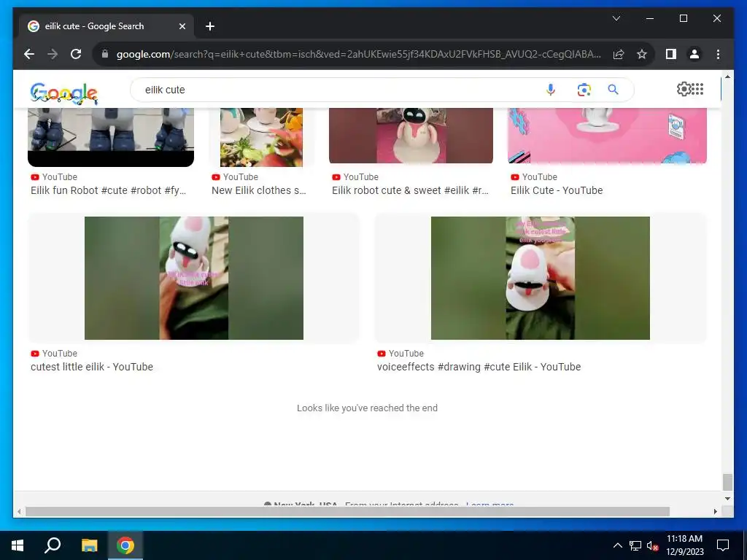Open File Explorer from taskbar
Viewport: 747px width, 560px height.
point(89,545)
